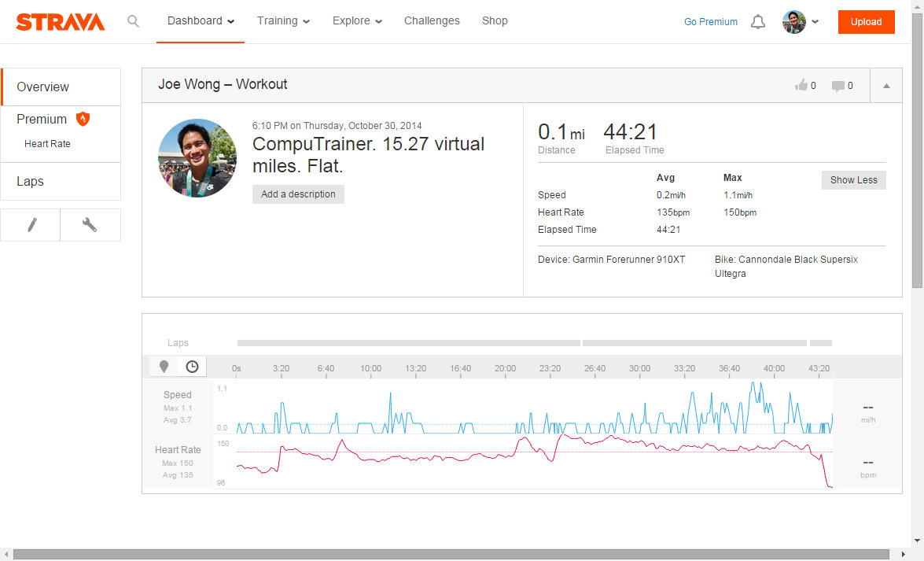Give kudos with thumbs-up icon
Viewport: 924px width, 561px height.
click(x=801, y=86)
